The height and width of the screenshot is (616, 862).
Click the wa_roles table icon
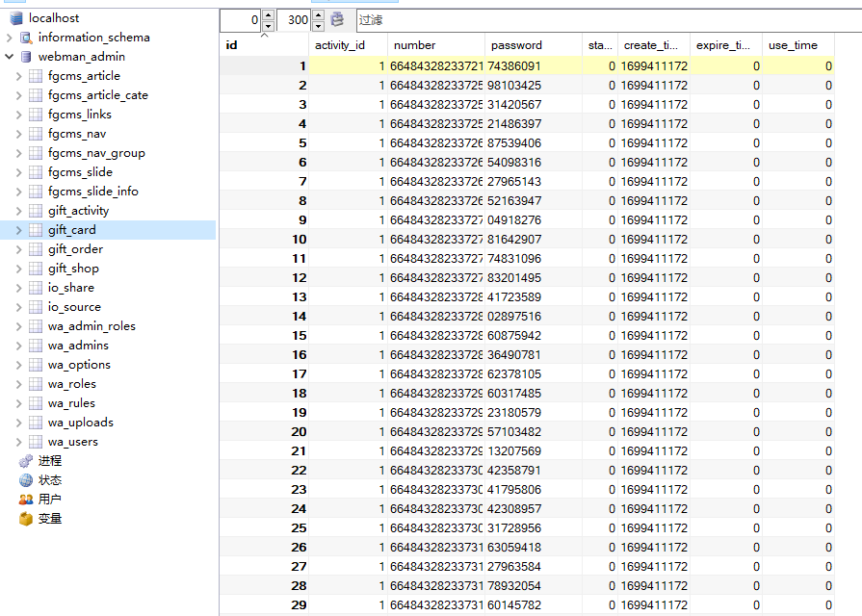pos(36,384)
